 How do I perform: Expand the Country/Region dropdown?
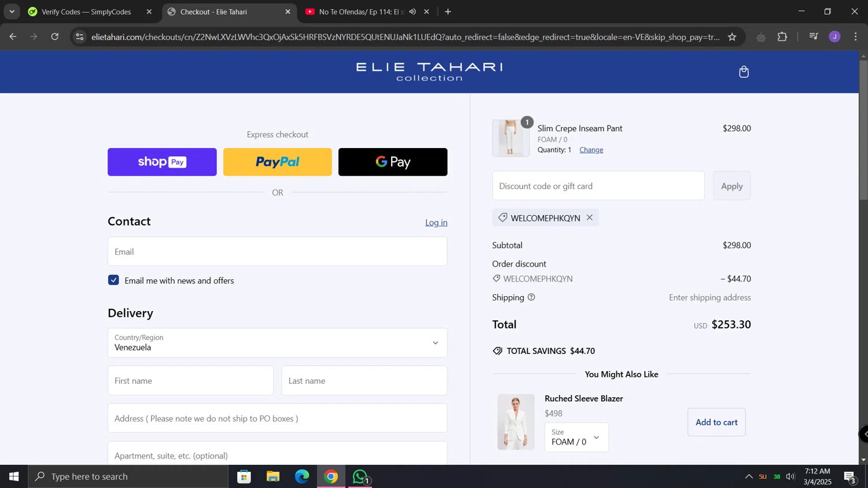pyautogui.click(x=277, y=343)
